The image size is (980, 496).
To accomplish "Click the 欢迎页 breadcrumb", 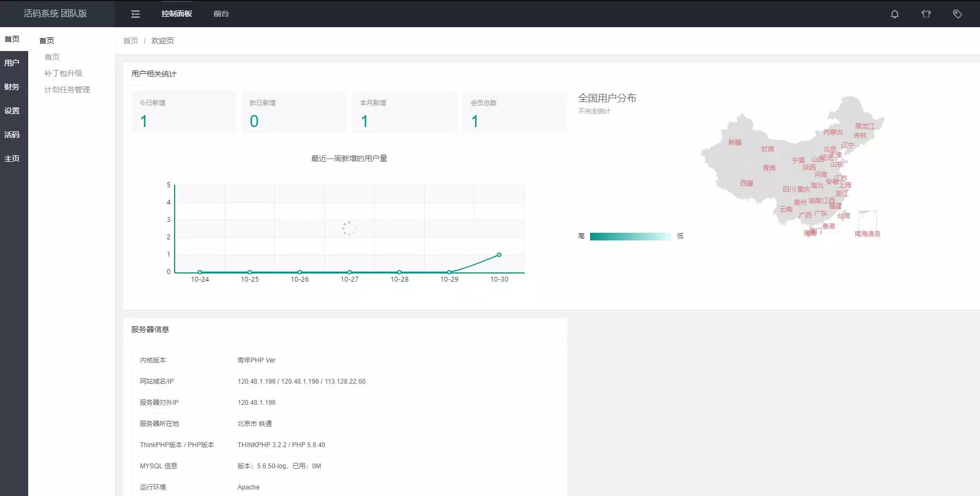I will coord(163,41).
